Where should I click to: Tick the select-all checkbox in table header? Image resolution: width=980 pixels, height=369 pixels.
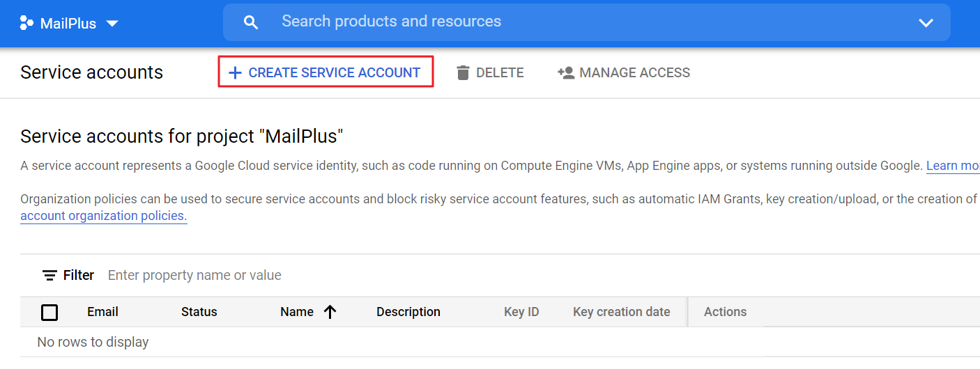[x=49, y=313]
